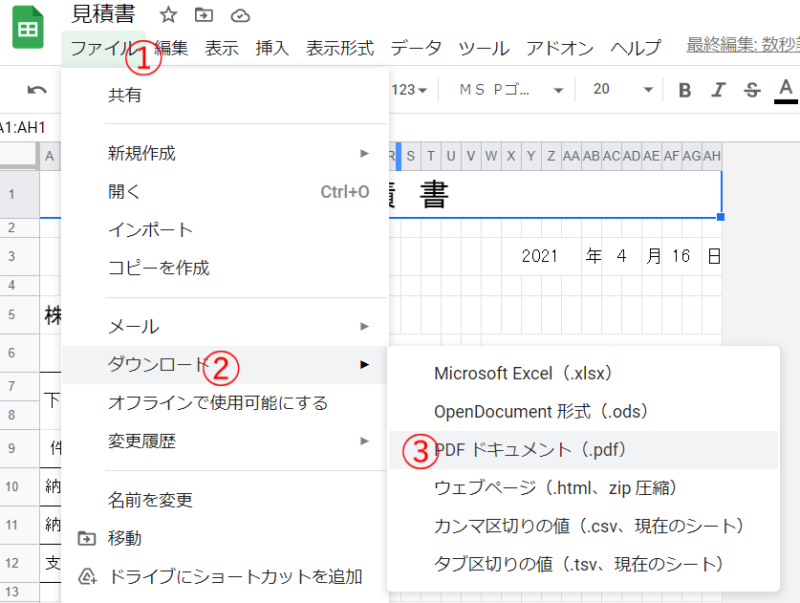Click the undo arrow icon
This screenshot has height=603, width=800.
pyautogui.click(x=37, y=90)
